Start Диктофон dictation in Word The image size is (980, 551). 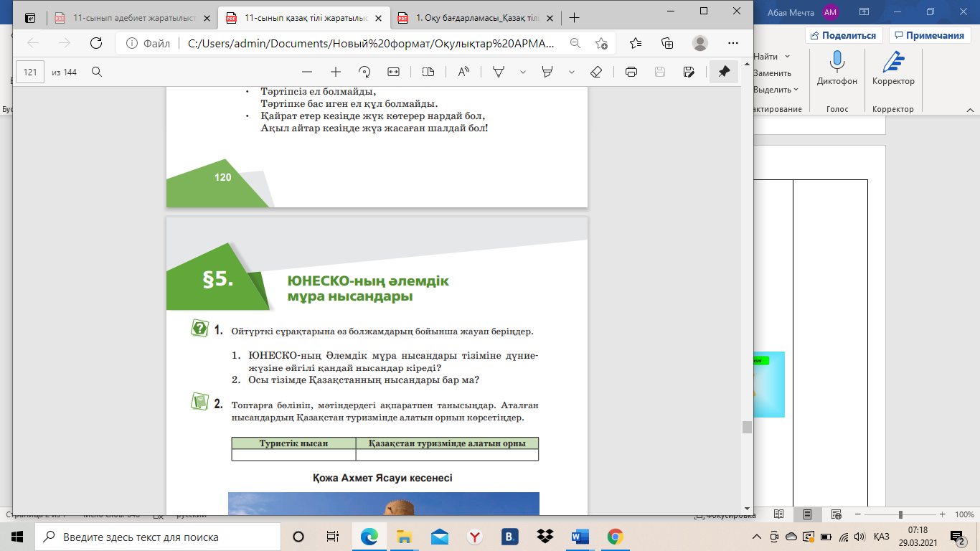pos(837,69)
